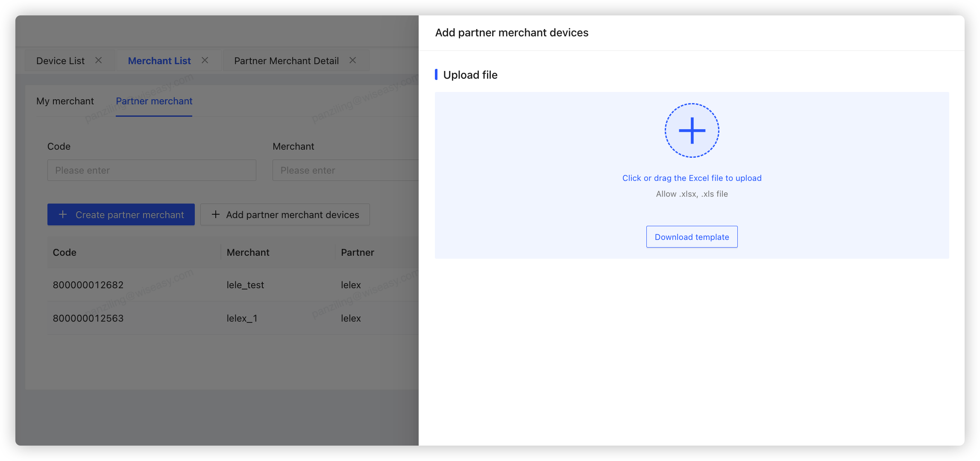Click the dashed circle plus upload icon
Screen dimensions: 980x461
click(x=692, y=130)
